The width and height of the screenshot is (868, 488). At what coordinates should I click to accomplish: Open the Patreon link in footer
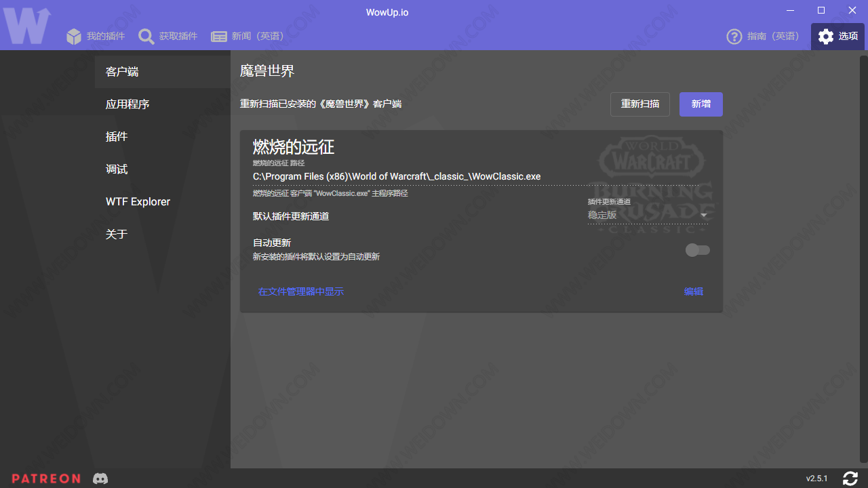click(x=46, y=479)
